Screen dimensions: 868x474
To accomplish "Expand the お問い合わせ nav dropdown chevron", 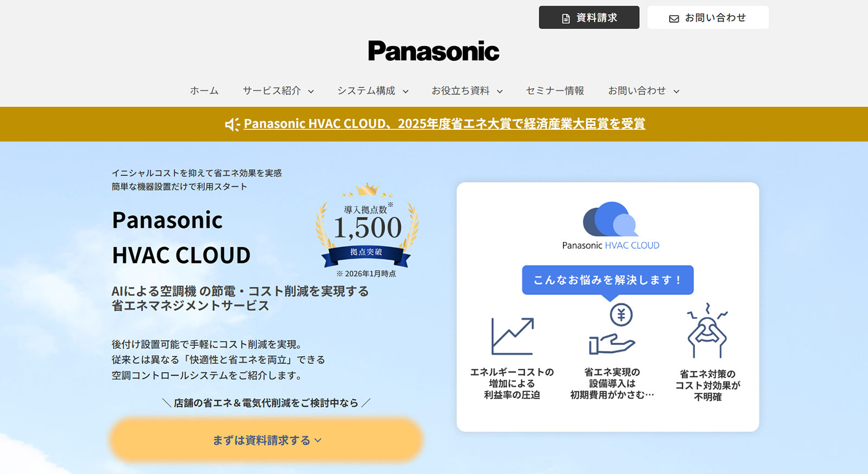I will tap(676, 92).
